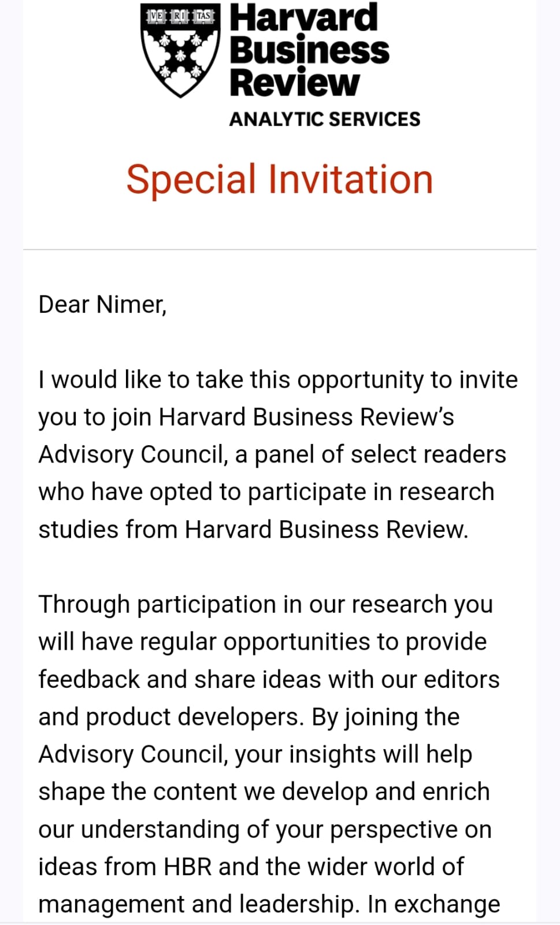Click the bold "Review" wordmark in the header
The image size is (560, 925).
[295, 83]
